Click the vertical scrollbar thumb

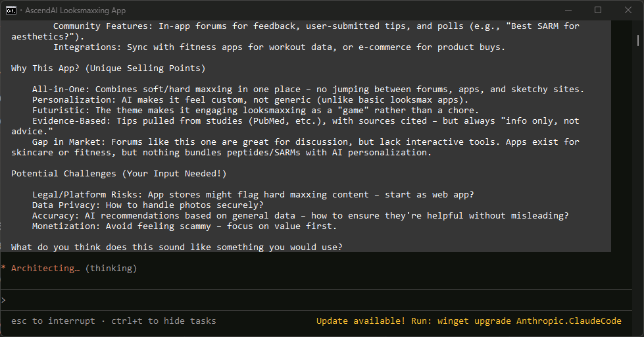(638, 39)
